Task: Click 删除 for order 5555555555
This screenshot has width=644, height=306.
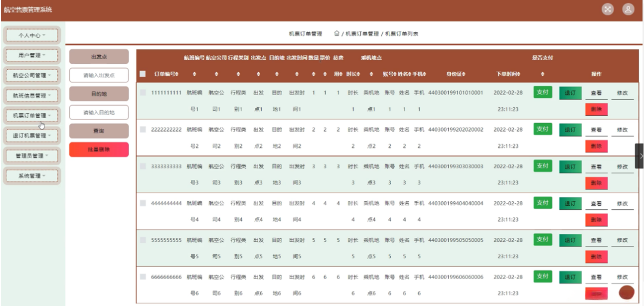Action: 596,257
